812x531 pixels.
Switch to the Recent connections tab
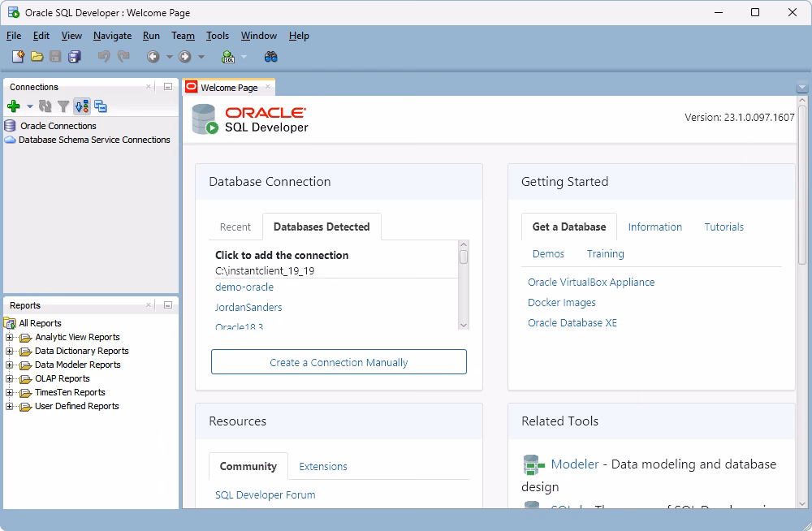(235, 227)
